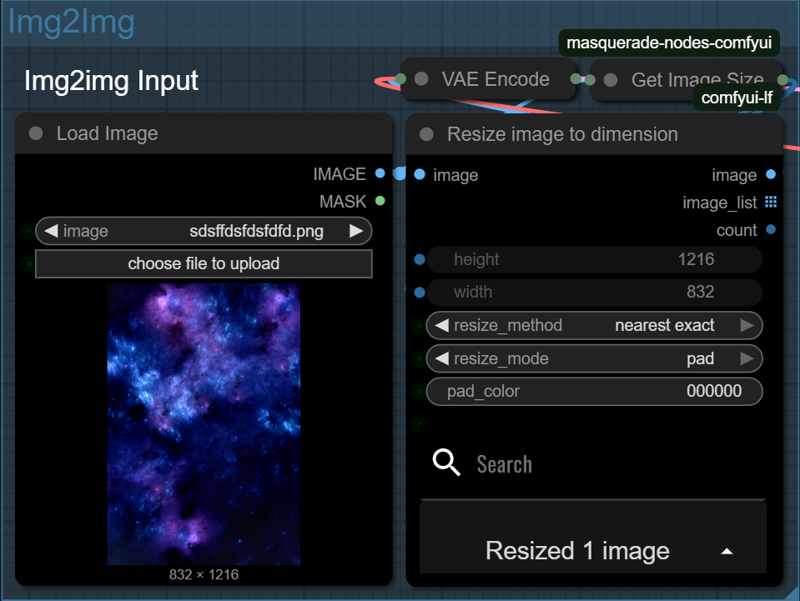
Task: Click the Get Image Size node title
Action: click(x=697, y=80)
